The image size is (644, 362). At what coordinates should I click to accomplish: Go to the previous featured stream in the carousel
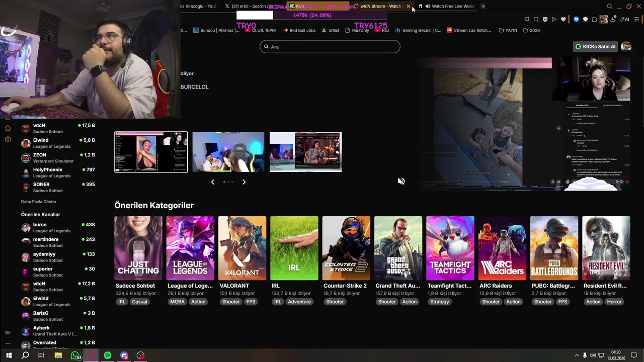click(212, 182)
